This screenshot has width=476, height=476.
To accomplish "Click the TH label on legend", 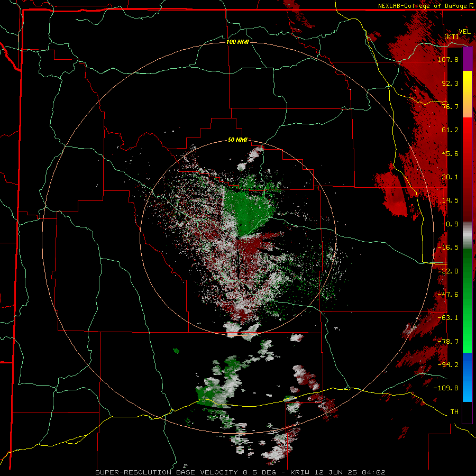I will coord(454,411).
